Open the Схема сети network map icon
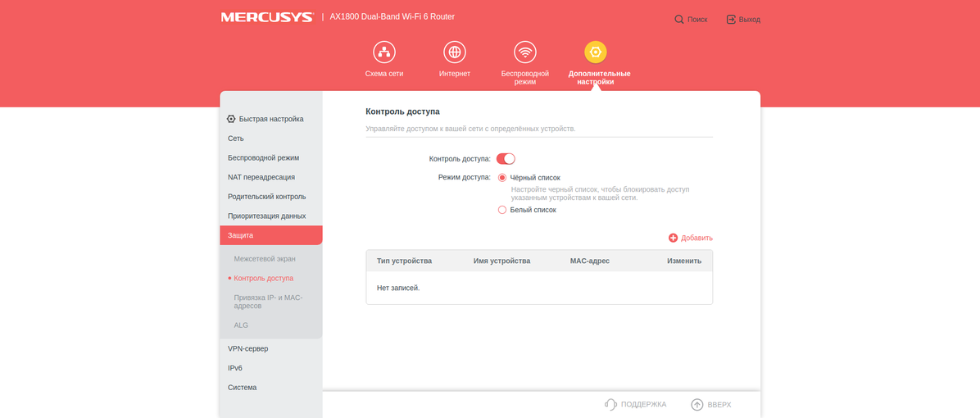Image resolution: width=980 pixels, height=418 pixels. 384,52
